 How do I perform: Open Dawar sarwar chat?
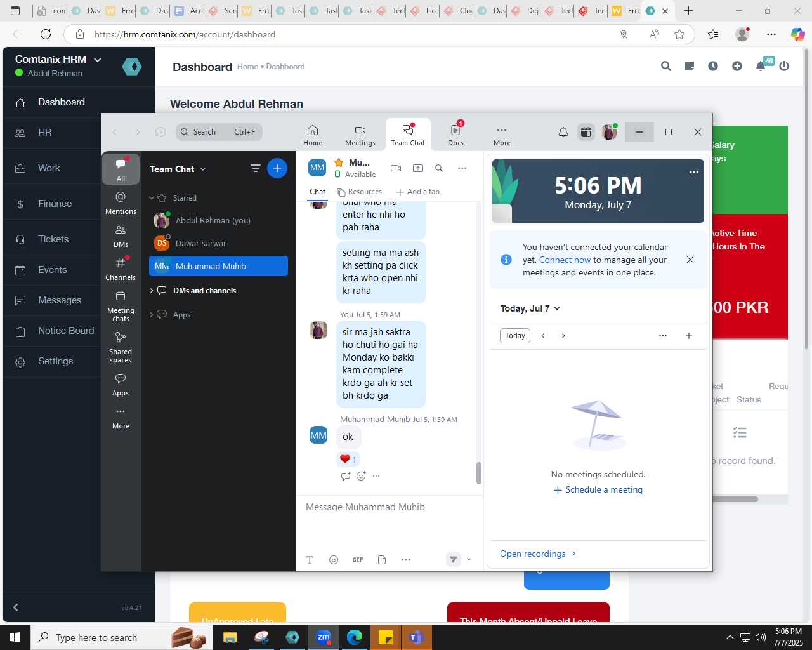218,243
